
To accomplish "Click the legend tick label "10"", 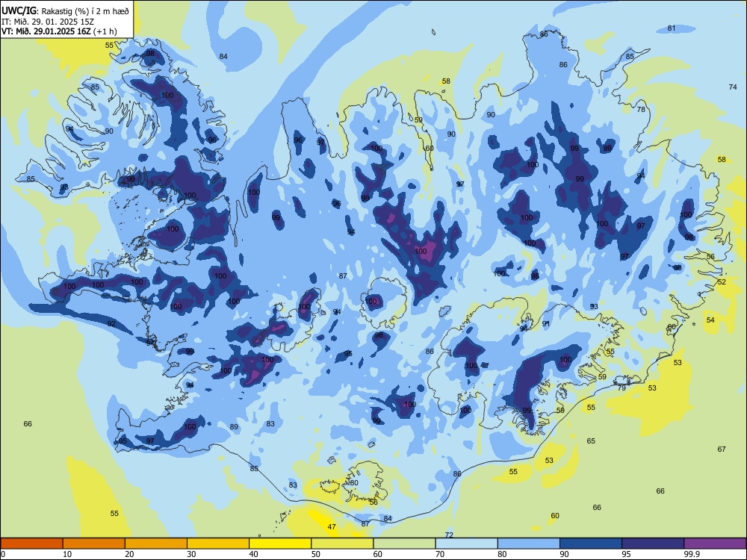I will pos(67,554).
